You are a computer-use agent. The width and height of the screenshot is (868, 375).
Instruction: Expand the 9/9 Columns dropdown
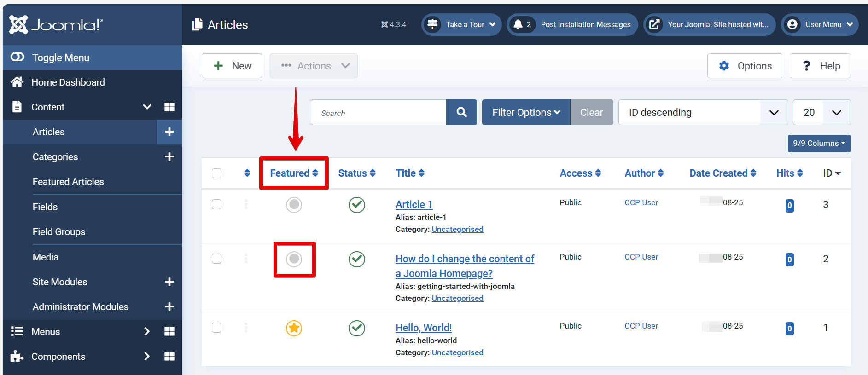tap(819, 144)
